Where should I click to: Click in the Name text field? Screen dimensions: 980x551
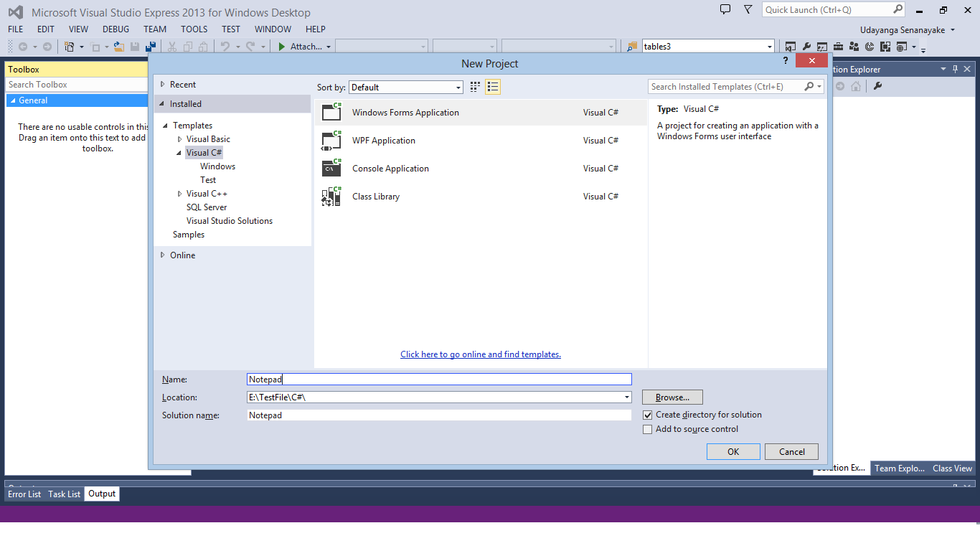[x=439, y=380]
